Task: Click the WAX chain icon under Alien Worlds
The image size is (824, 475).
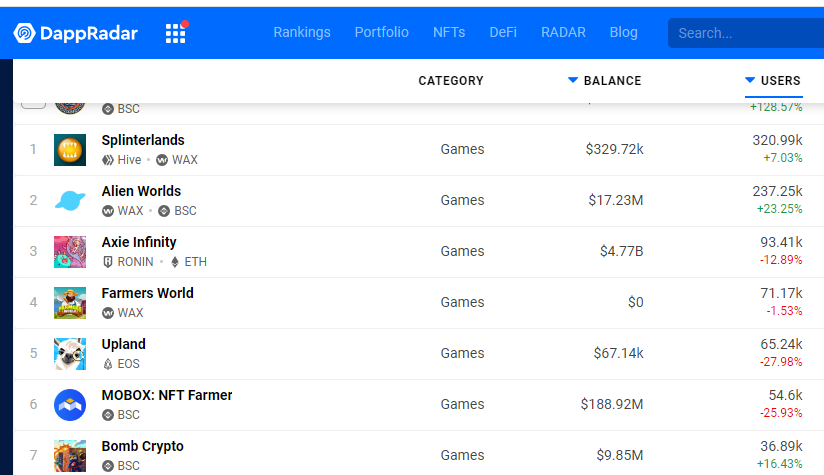Action: (x=108, y=211)
